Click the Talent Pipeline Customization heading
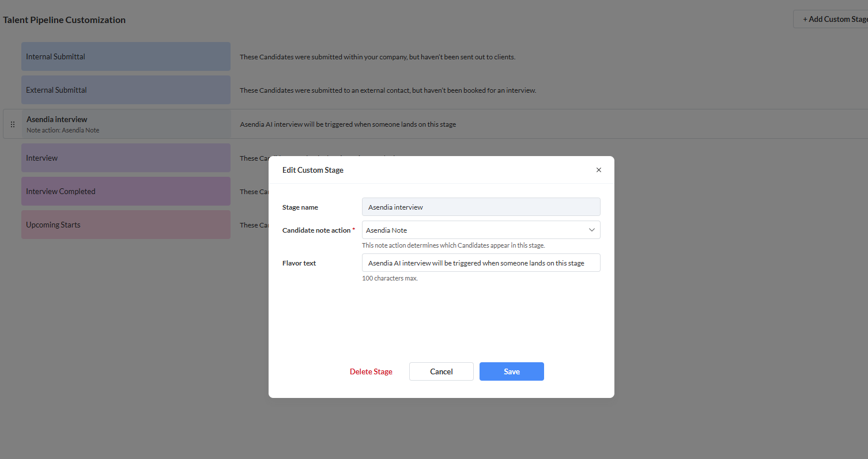This screenshot has height=459, width=868. pos(64,20)
